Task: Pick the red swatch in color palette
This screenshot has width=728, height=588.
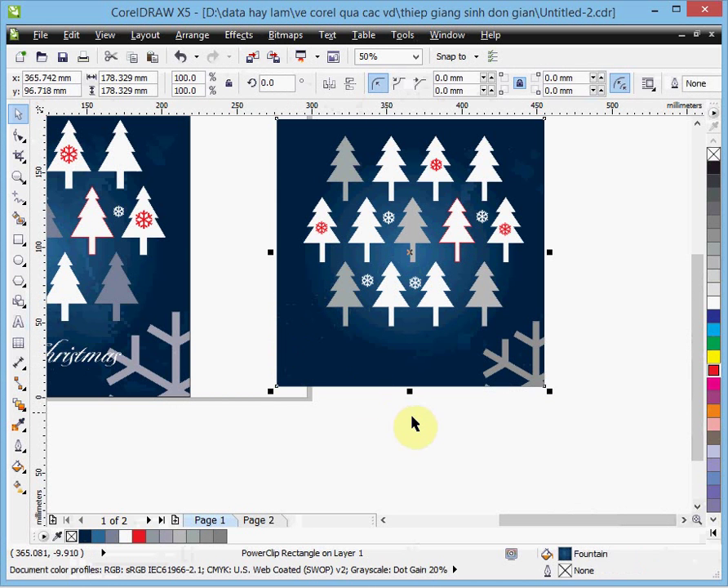Action: [x=713, y=371]
